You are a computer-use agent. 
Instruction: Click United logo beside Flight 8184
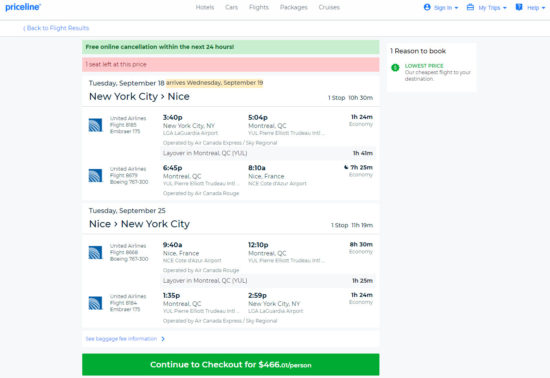[x=95, y=303]
